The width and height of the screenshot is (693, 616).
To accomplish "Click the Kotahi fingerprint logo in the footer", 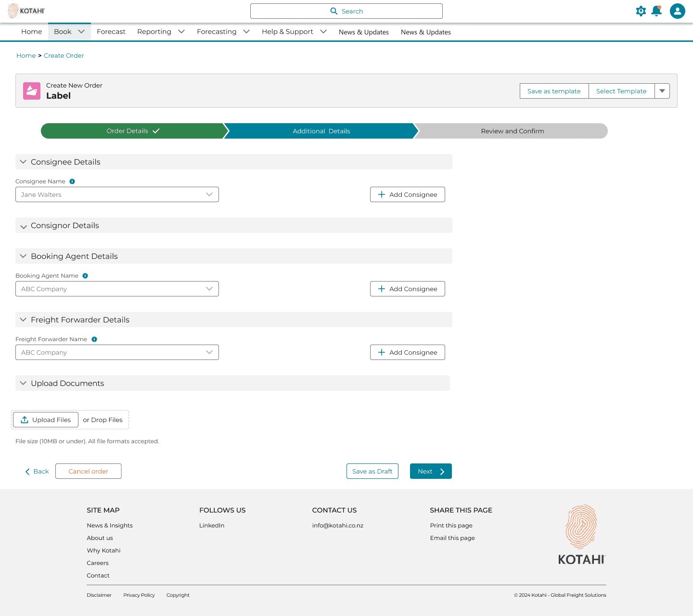I will click(581, 534).
